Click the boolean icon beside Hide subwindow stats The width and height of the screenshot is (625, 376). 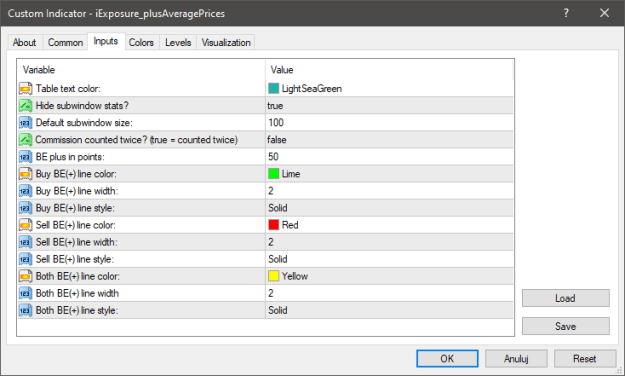pyautogui.click(x=25, y=105)
